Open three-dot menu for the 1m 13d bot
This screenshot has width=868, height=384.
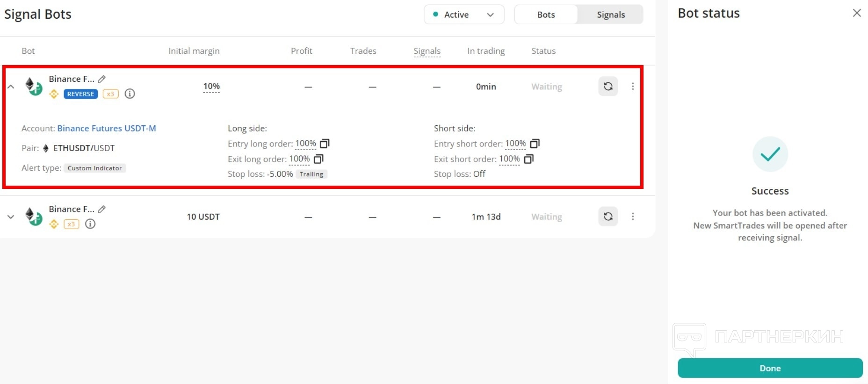coord(633,217)
